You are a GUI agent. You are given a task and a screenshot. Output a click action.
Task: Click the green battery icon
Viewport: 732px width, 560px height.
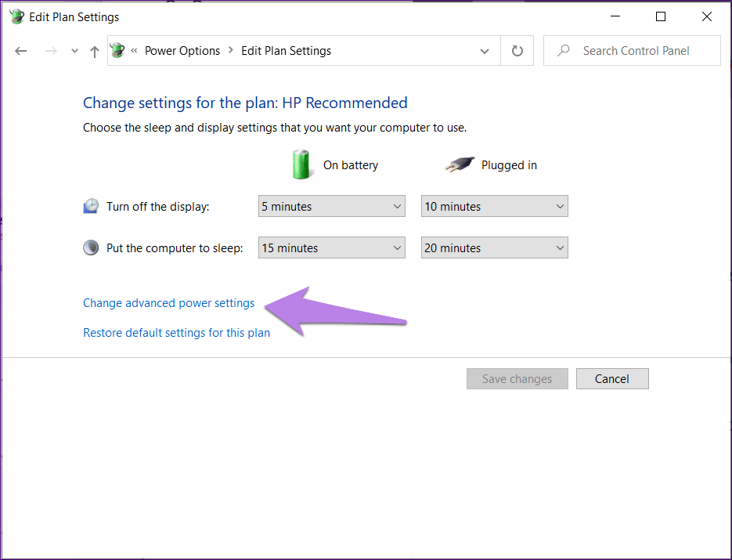[x=301, y=164]
